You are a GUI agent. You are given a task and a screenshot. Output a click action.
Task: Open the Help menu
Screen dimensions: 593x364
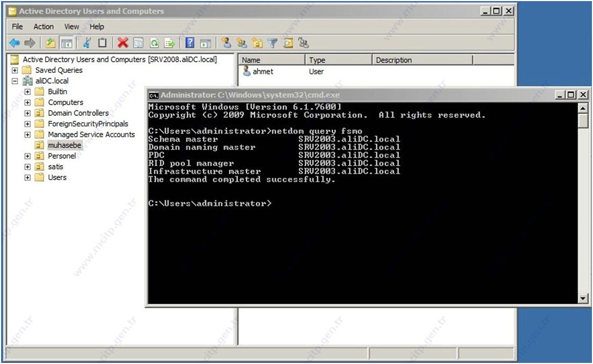[97, 27]
